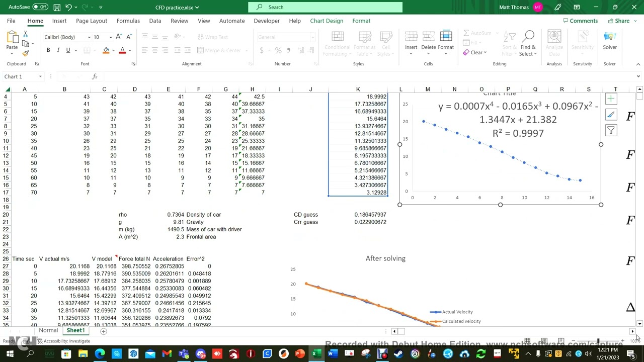
Task: Collapse the ribbon with the chevron
Action: [x=638, y=64]
